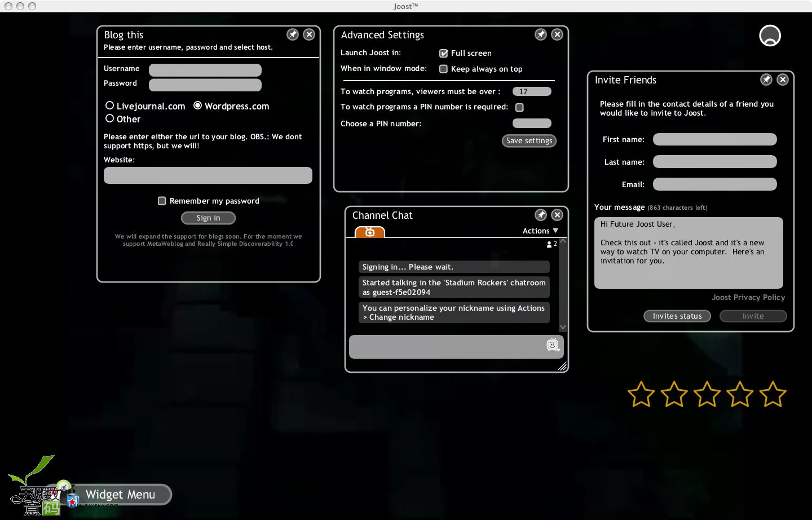Enable Keep always on top
The image size is (812, 520).
444,69
